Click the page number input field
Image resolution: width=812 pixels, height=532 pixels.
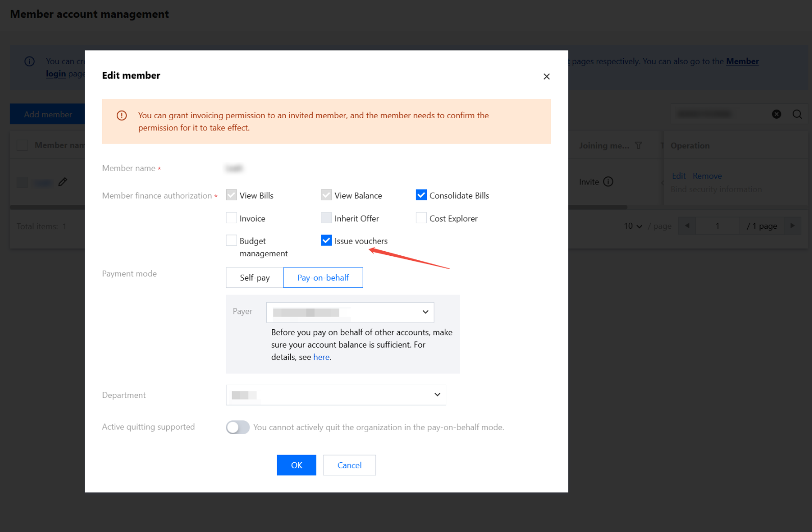coord(717,226)
